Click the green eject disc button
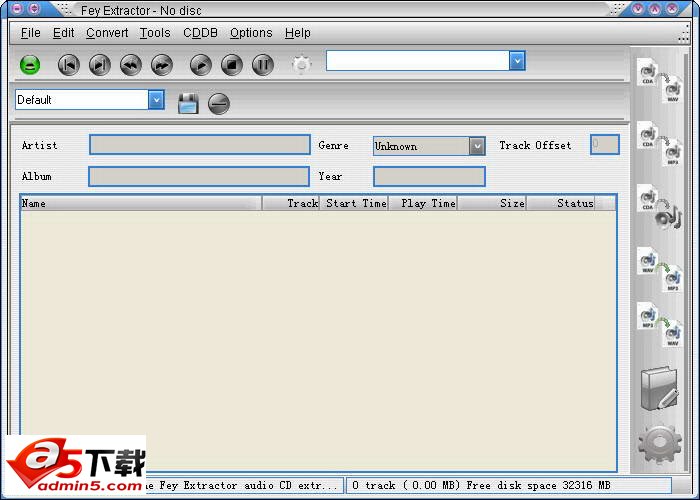Image resolution: width=700 pixels, height=500 pixels. [30, 65]
